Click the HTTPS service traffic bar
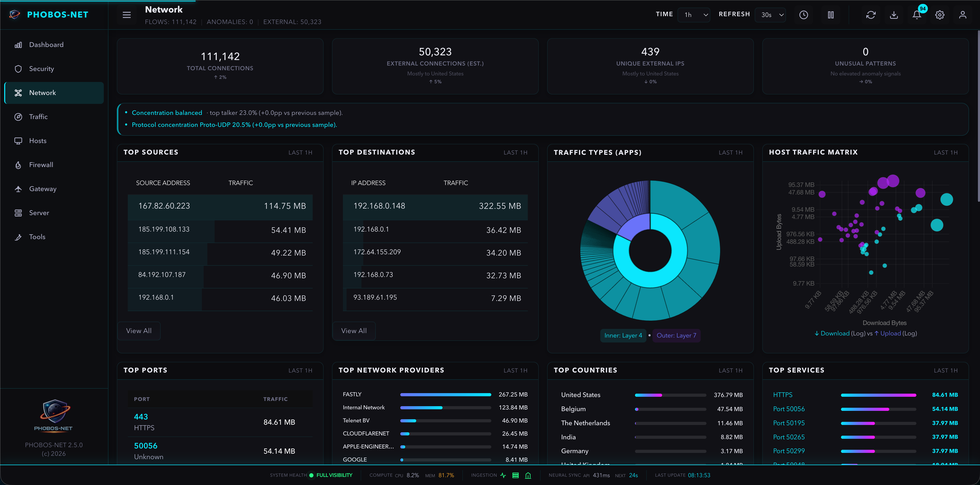 pos(878,395)
